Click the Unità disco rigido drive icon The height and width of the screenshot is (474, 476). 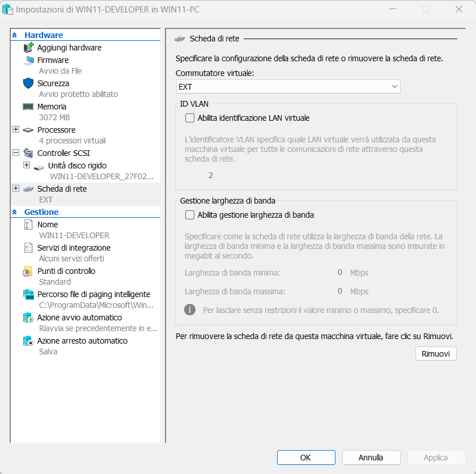coord(39,168)
